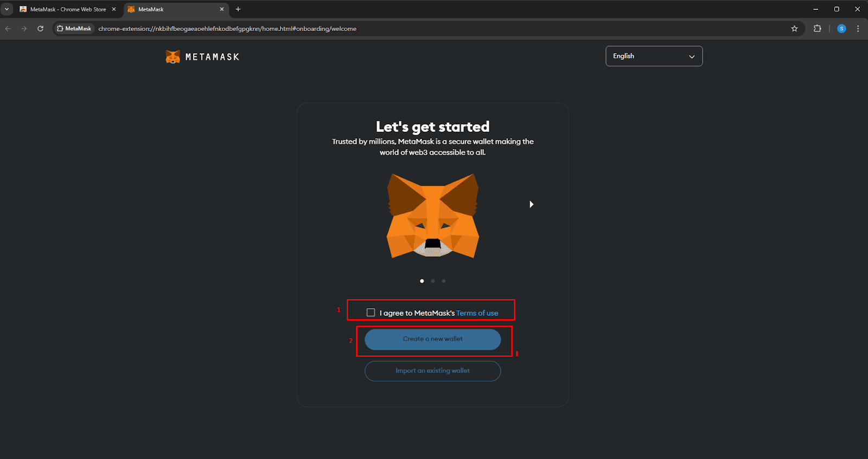Viewport: 868px width, 459px height.
Task: Switch to MetaMask - Chrome Web Store tab
Action: point(68,9)
